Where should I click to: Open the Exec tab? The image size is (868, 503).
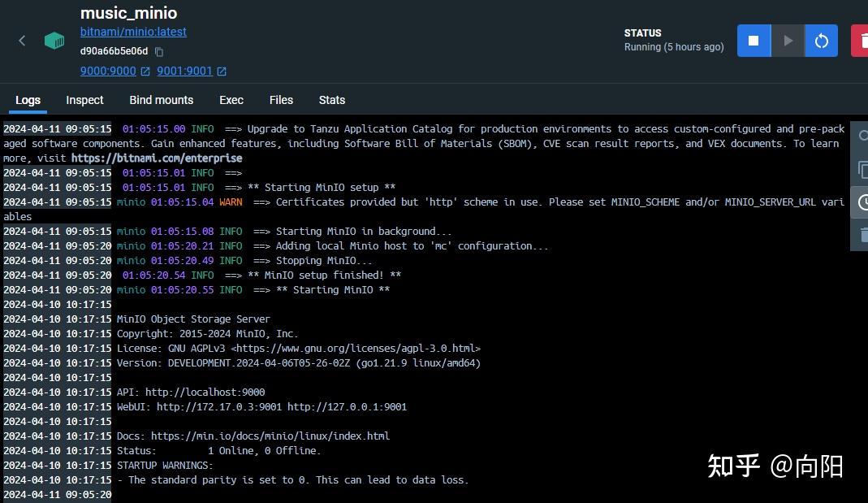[x=231, y=100]
